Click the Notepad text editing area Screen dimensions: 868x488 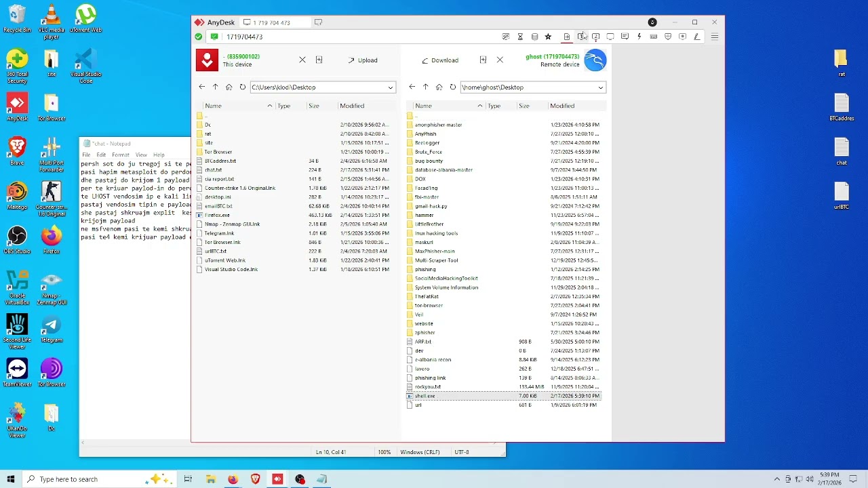136,298
